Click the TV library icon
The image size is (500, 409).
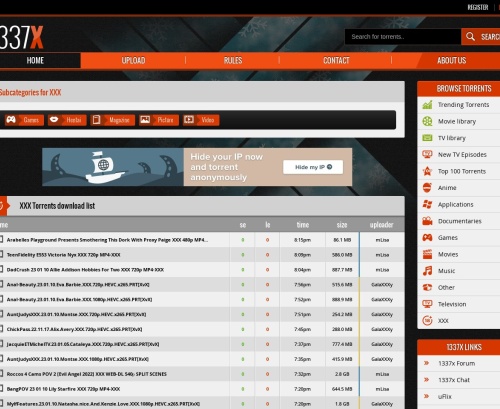[x=427, y=138]
